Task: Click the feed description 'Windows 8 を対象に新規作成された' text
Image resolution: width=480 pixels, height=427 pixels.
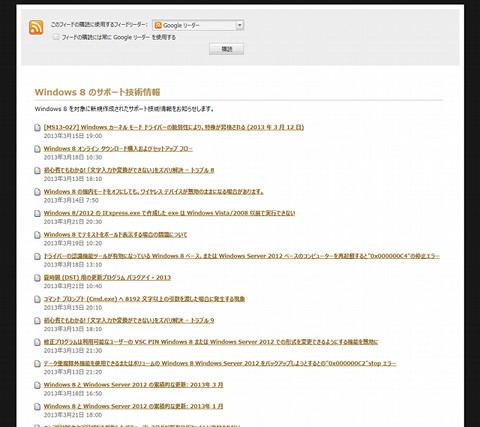Action: click(124, 109)
